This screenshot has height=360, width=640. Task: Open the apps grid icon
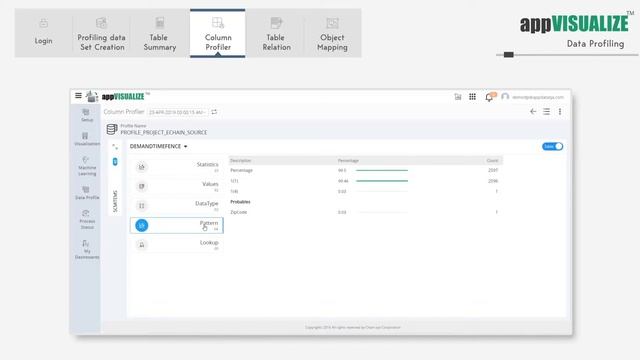(472, 97)
